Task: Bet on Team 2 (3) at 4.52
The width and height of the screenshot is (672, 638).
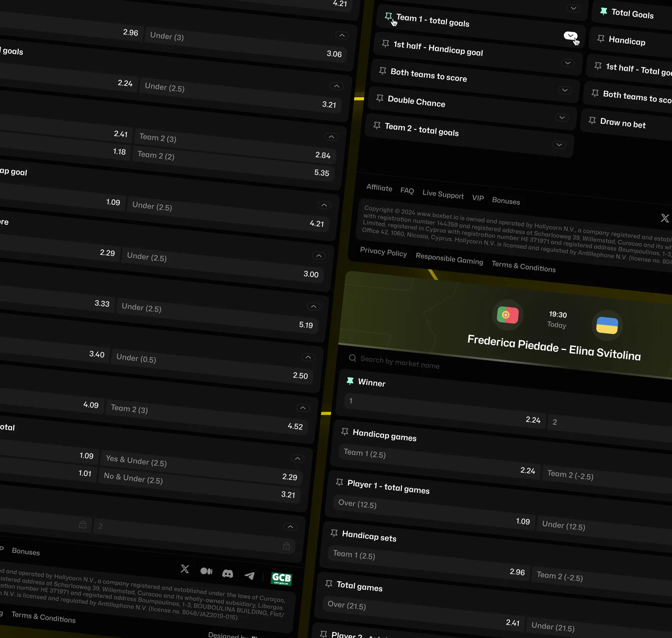Action: (206, 417)
